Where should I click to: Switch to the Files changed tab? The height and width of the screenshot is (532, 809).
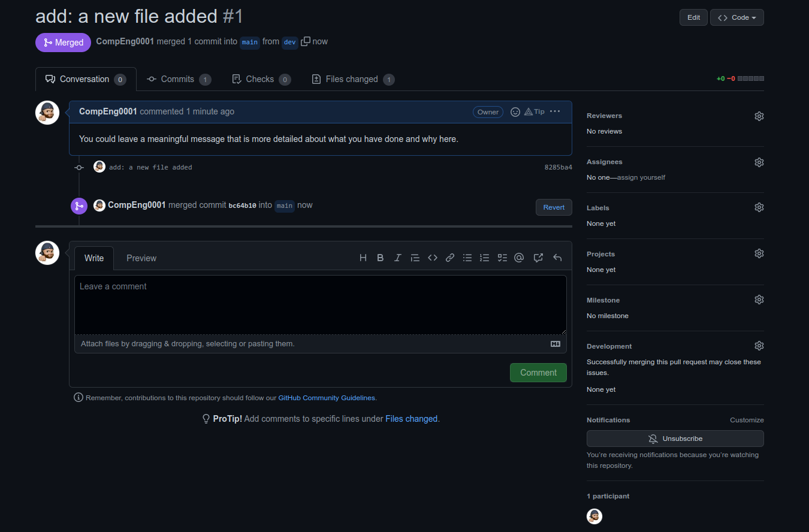353,79
